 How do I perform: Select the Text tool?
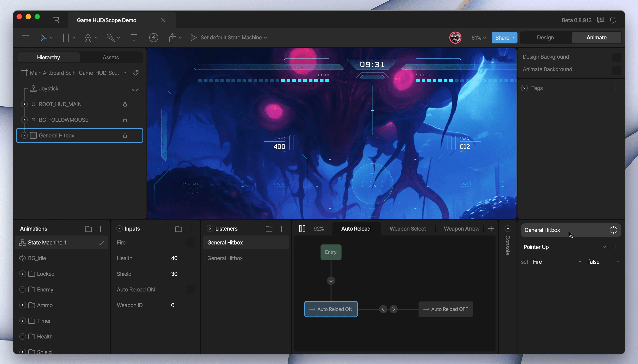(134, 38)
